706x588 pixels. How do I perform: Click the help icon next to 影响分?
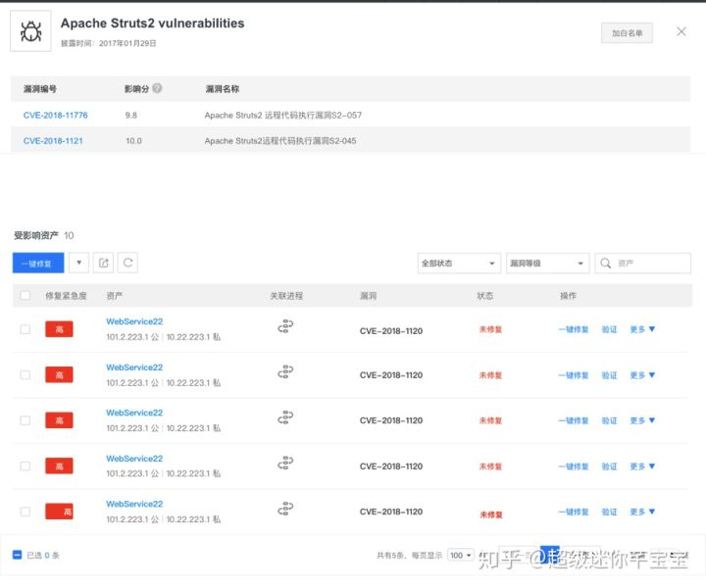pyautogui.click(x=157, y=88)
